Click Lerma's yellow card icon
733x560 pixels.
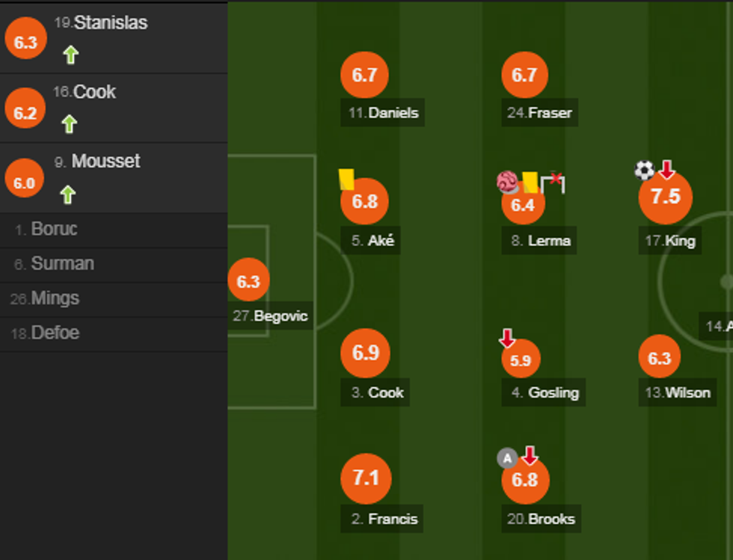(530, 182)
